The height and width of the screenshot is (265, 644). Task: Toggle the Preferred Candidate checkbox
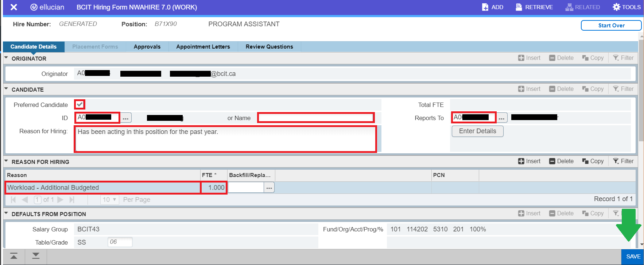pyautogui.click(x=79, y=104)
